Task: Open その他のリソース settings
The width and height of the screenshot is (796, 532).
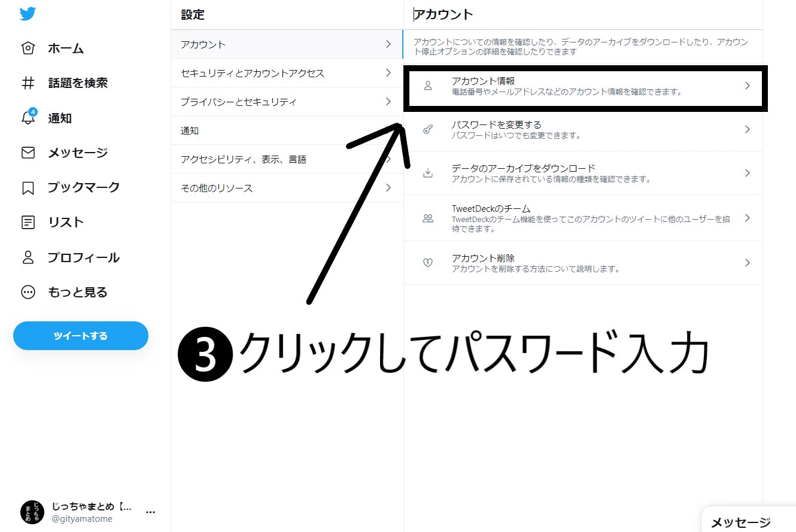Action: pyautogui.click(x=287, y=188)
